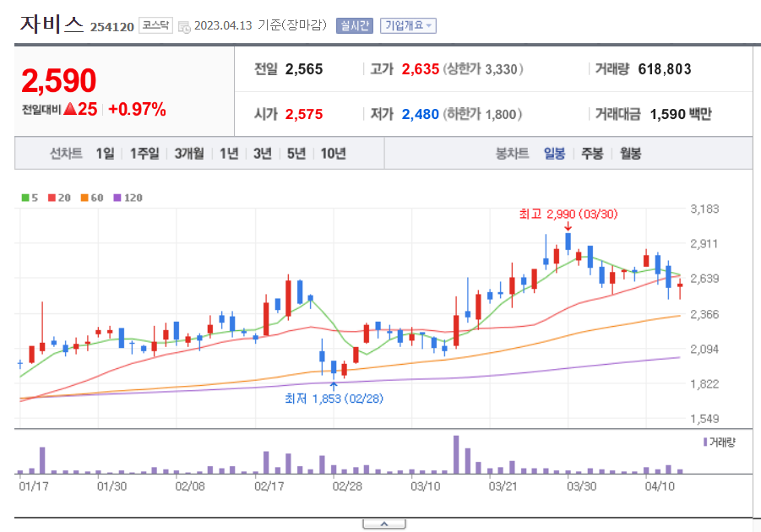Click the current price 2,590
The height and width of the screenshot is (532, 761).
[59, 80]
